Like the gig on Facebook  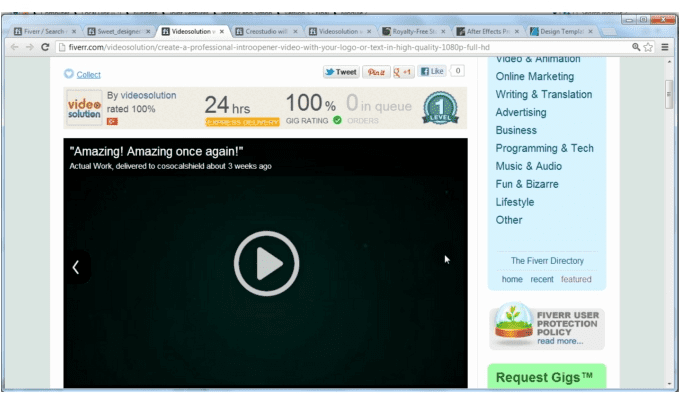432,71
